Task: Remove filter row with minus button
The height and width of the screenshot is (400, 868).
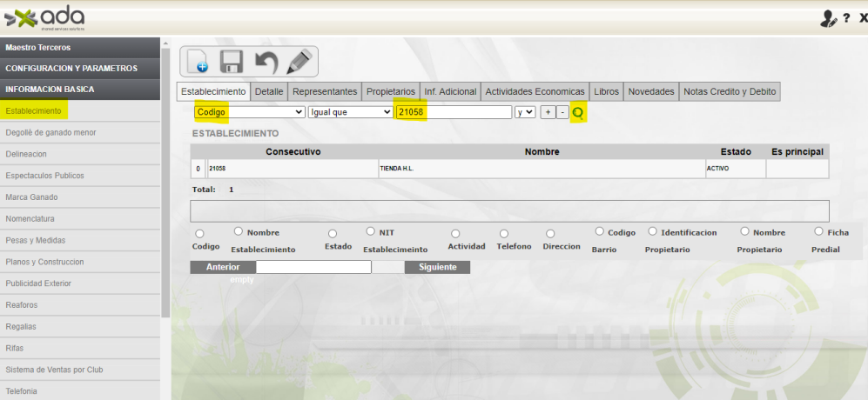Action: pos(562,112)
